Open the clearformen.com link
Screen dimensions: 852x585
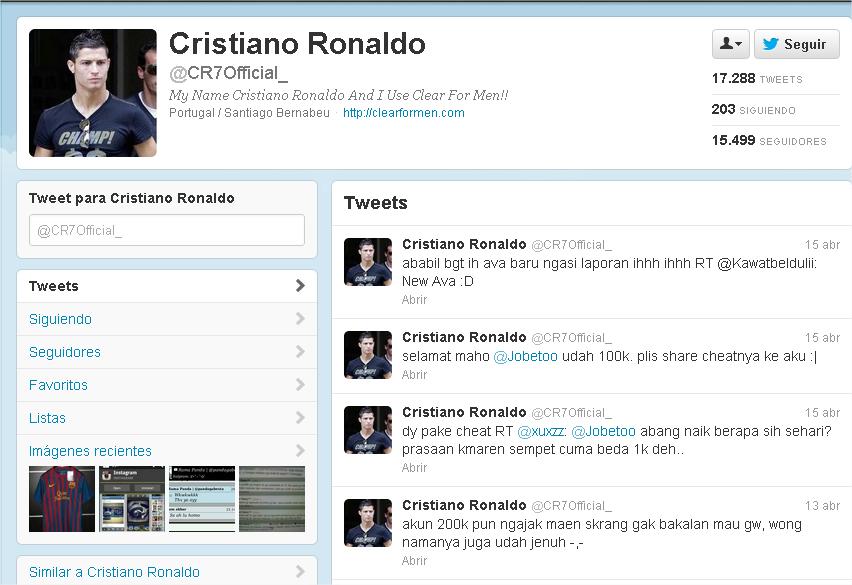[404, 113]
